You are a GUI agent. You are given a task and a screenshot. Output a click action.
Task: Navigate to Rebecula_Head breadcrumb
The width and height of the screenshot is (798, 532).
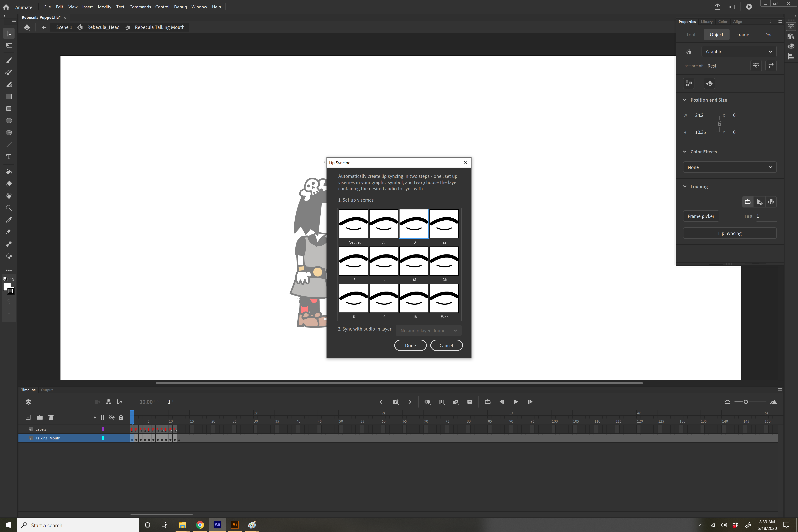103,27
